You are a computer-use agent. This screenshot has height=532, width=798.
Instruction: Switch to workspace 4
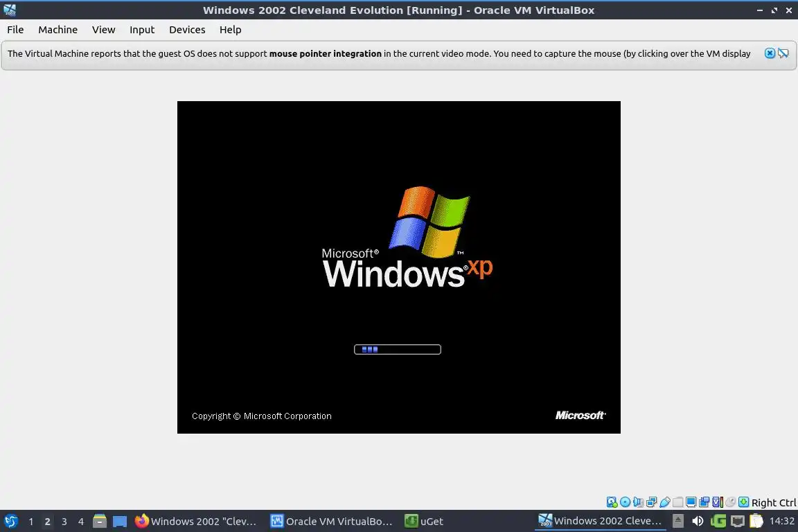tap(81, 522)
